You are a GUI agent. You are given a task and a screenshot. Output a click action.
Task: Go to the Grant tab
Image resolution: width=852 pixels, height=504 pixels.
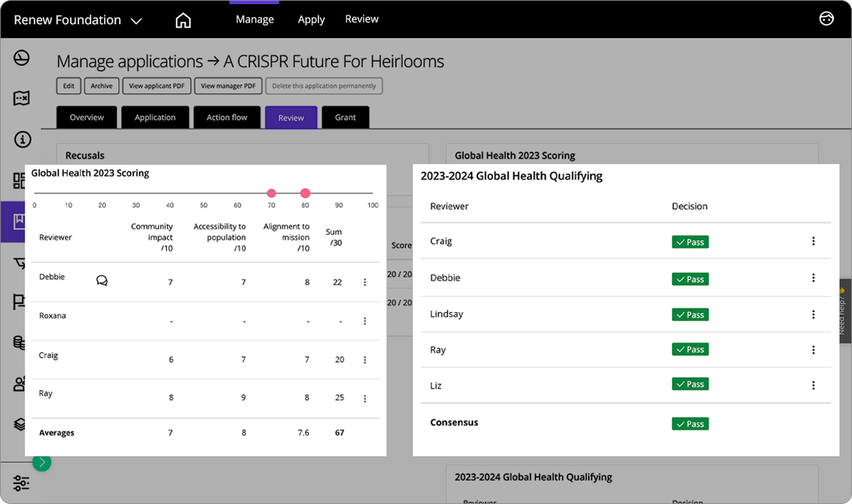coord(345,117)
